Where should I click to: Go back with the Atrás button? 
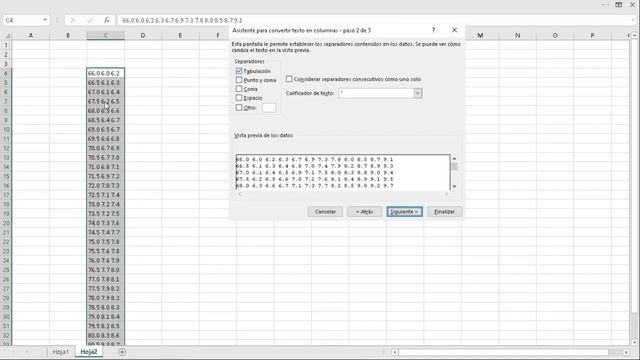point(364,211)
